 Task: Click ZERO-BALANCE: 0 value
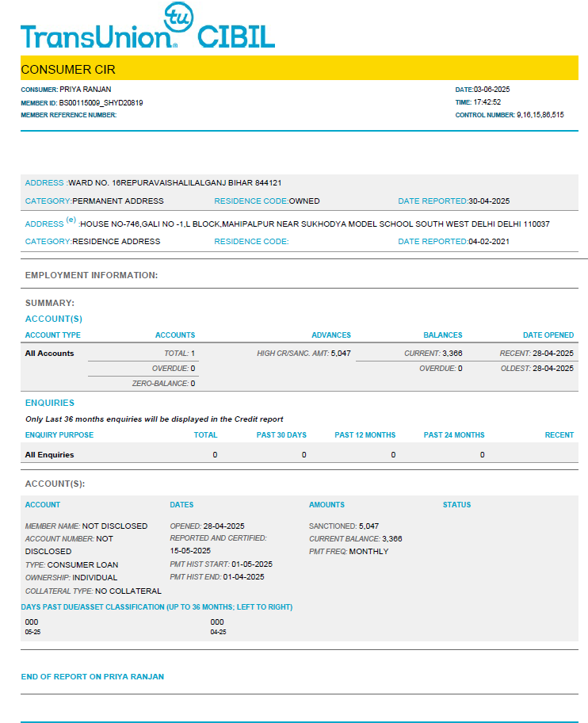click(163, 384)
